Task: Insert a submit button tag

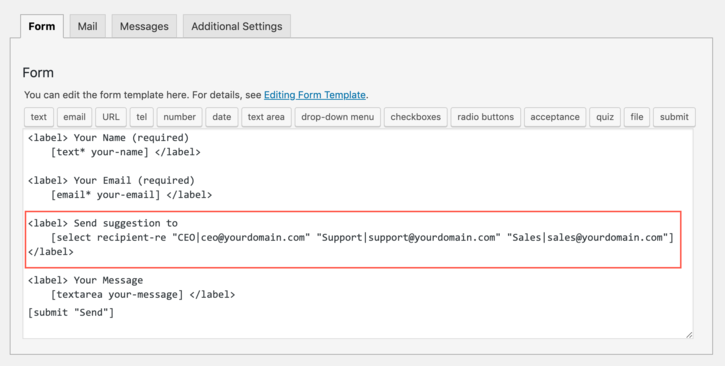Action: pos(674,117)
